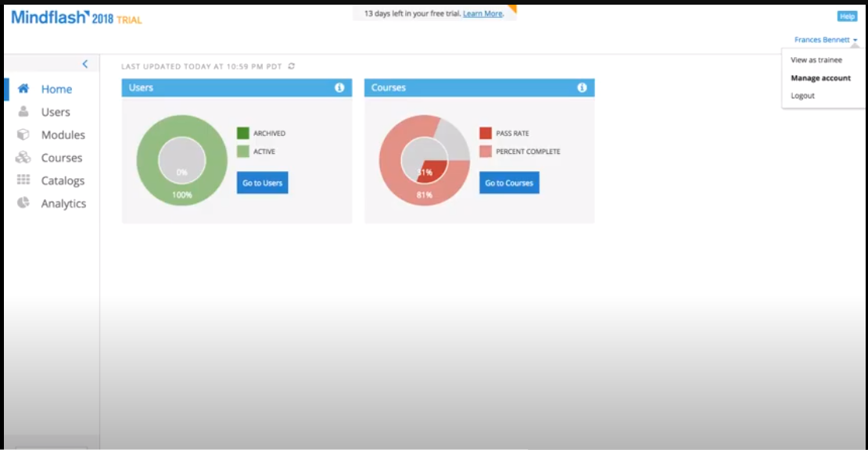Select Manage account from the menu

coord(822,77)
